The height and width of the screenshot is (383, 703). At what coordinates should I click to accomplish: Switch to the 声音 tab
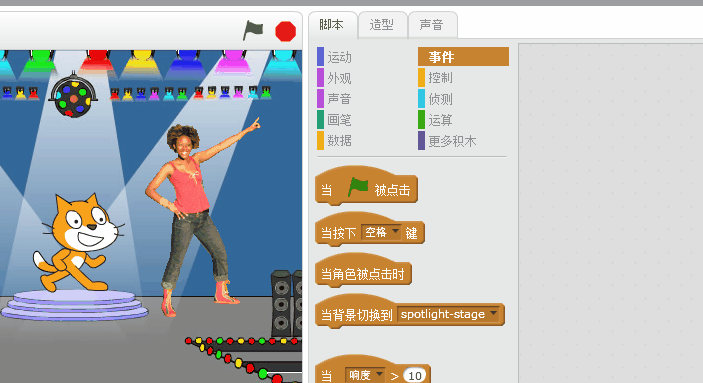click(x=432, y=25)
